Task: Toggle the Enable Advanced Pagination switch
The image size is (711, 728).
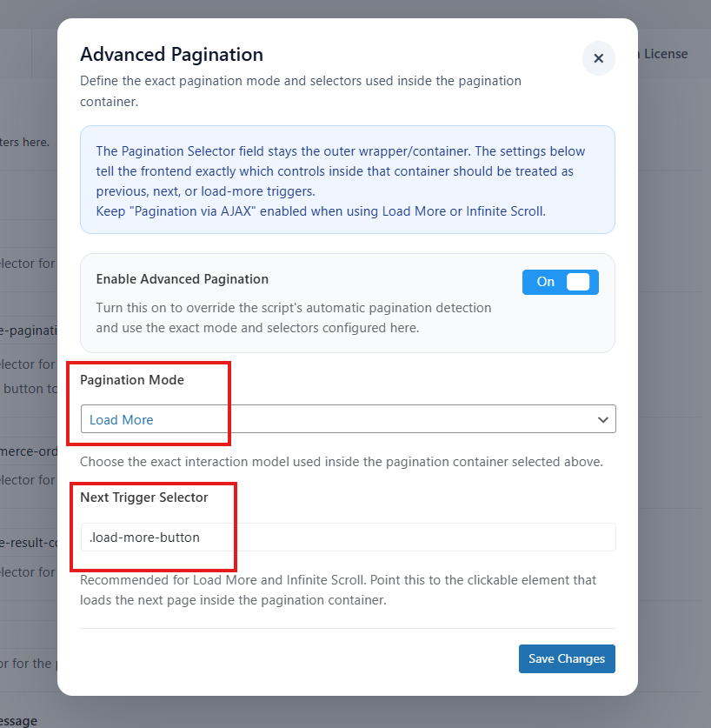Action: coord(561,282)
